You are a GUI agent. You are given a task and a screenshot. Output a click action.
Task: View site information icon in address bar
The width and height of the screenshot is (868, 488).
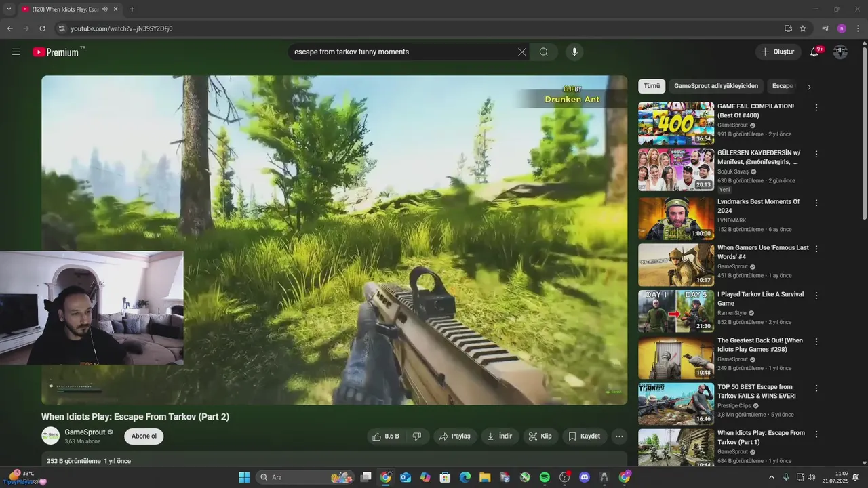click(61, 28)
